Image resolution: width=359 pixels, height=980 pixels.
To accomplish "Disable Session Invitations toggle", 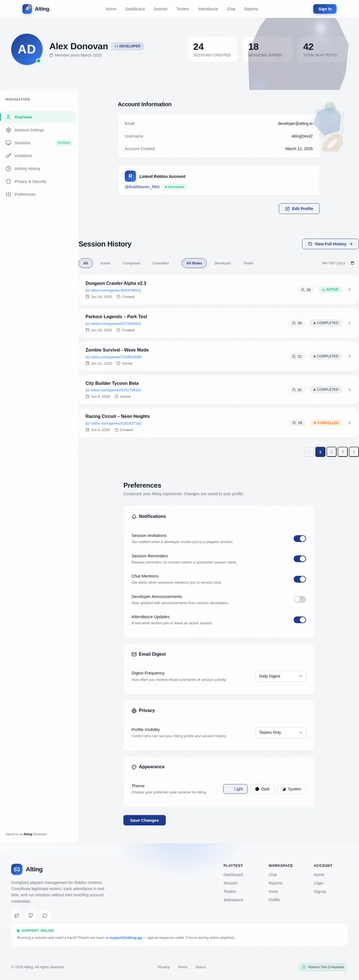I will (300, 538).
